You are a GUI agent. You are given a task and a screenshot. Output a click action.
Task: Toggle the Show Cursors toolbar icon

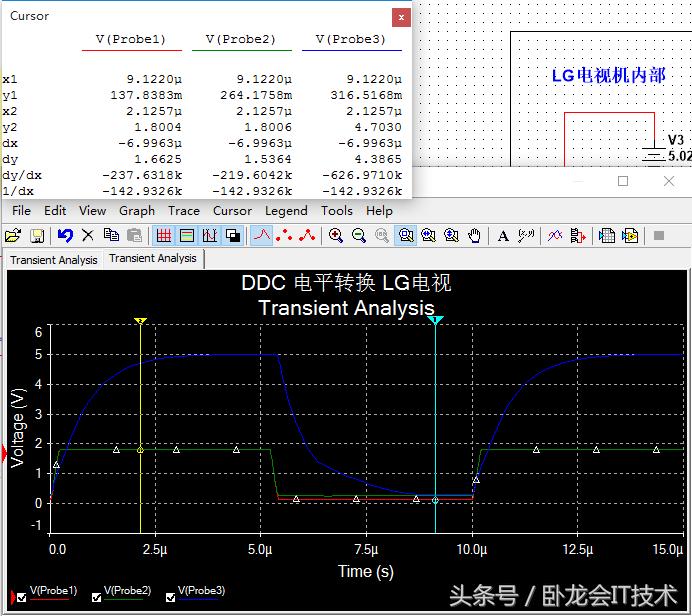coord(210,236)
